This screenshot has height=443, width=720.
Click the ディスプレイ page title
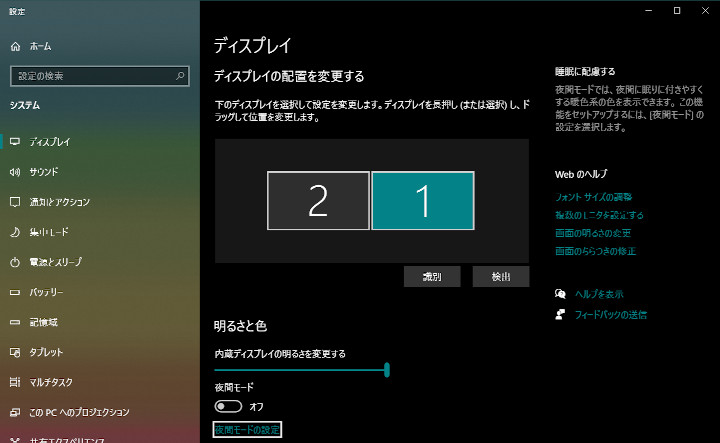pos(253,45)
